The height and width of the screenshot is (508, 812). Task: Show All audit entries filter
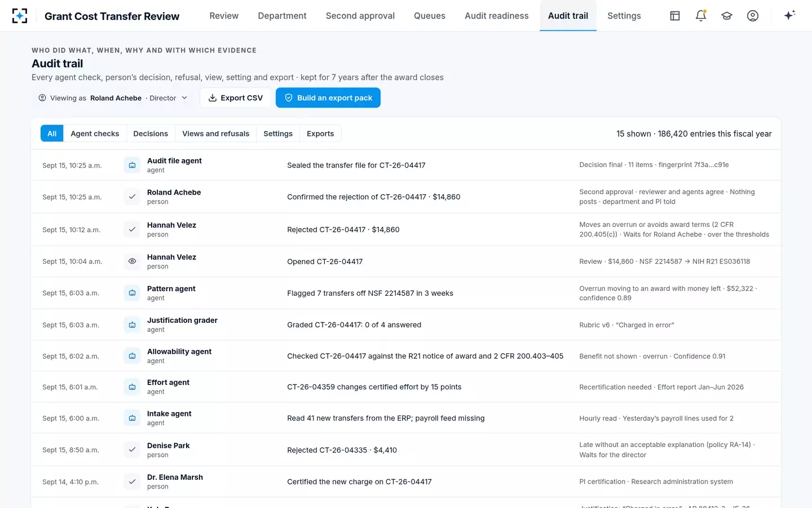(52, 134)
